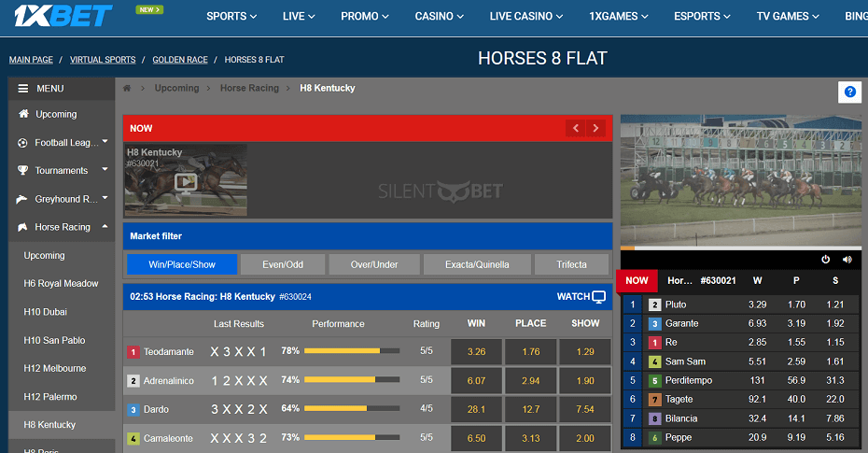Click the greyhound icon in sidebar
This screenshot has height=453, width=868.
click(22, 199)
